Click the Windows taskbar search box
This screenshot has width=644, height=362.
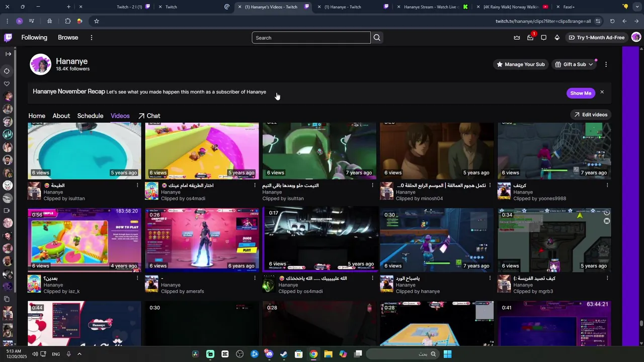tap(403, 354)
